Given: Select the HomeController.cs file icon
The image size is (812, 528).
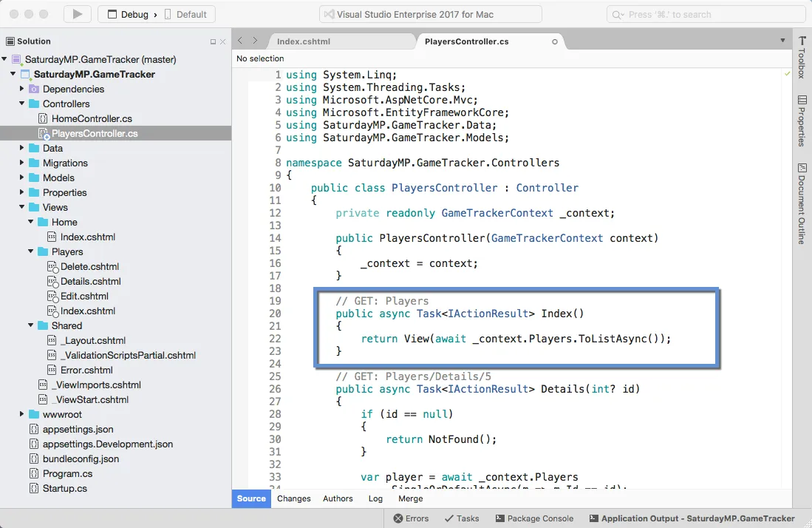Looking at the screenshot, I should [43, 118].
